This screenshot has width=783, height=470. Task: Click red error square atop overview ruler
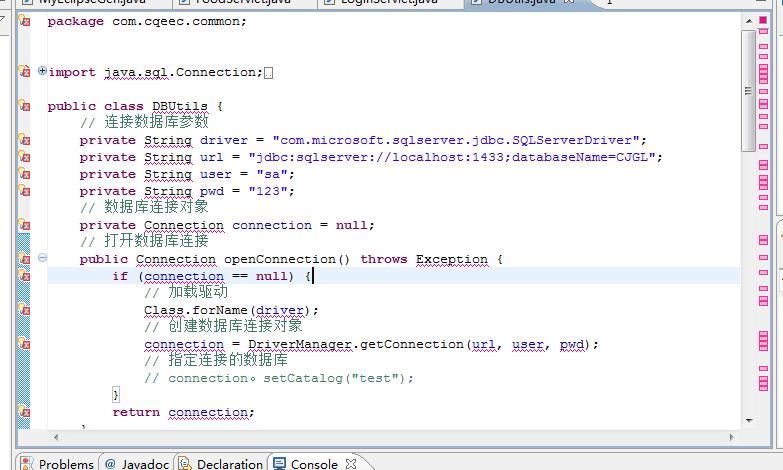(x=763, y=20)
